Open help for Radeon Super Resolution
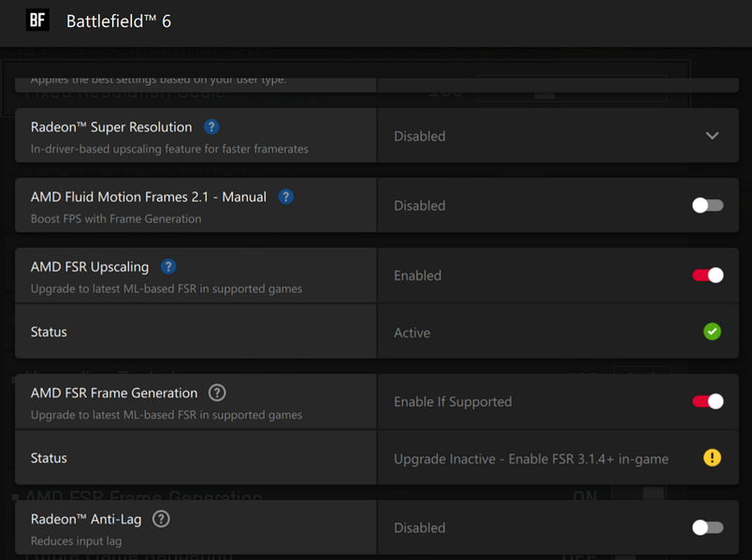 [x=211, y=127]
